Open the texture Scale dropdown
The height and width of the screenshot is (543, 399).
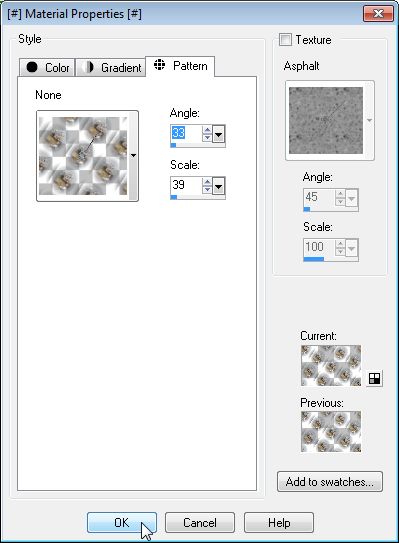point(352,248)
